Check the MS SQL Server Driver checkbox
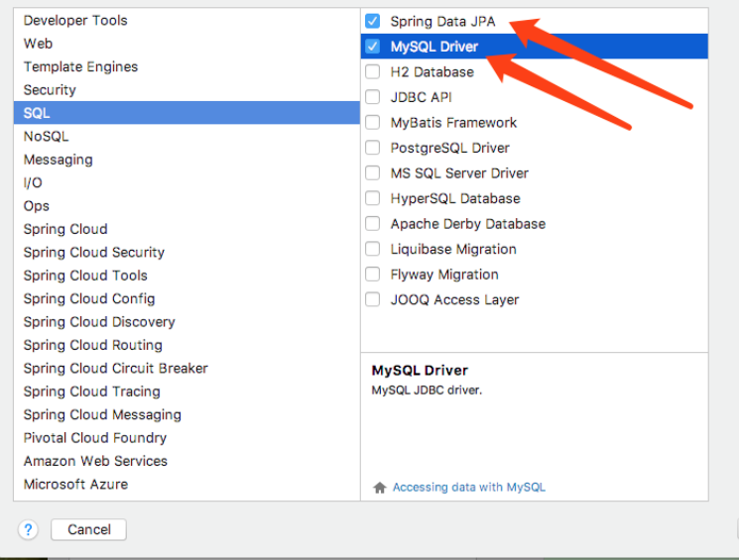The height and width of the screenshot is (560, 739). click(x=372, y=172)
